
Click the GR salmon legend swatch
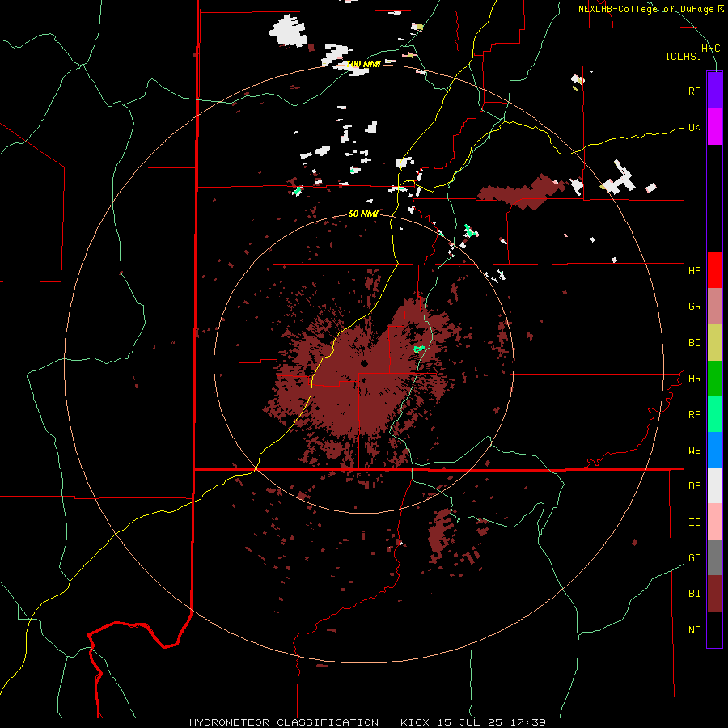(x=714, y=307)
